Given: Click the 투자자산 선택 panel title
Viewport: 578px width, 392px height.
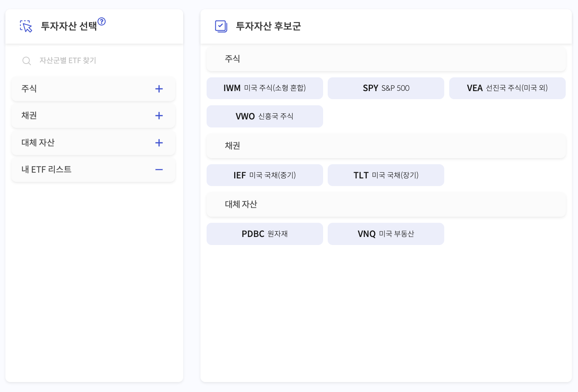Looking at the screenshot, I should pos(69,26).
